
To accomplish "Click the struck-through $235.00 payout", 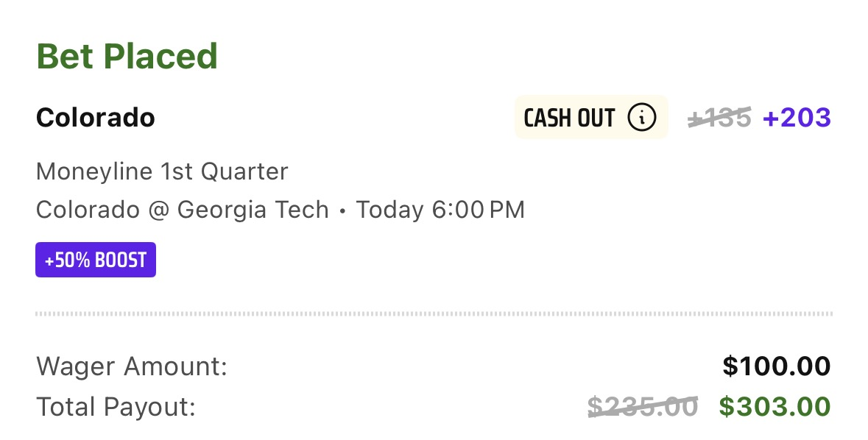I will (643, 407).
